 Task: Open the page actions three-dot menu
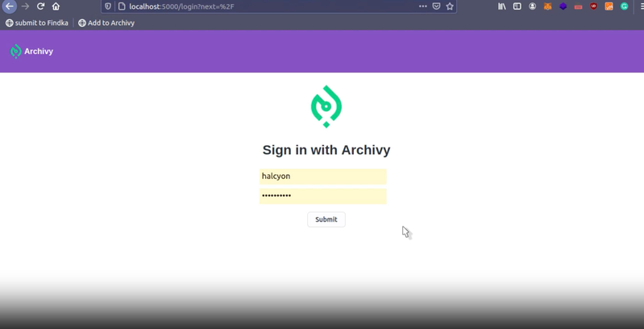click(x=422, y=6)
